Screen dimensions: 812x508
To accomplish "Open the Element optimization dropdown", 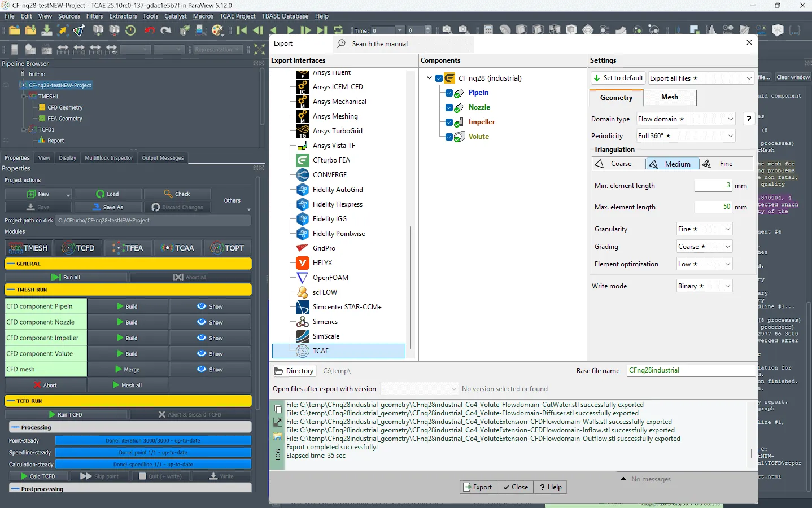I will (704, 264).
